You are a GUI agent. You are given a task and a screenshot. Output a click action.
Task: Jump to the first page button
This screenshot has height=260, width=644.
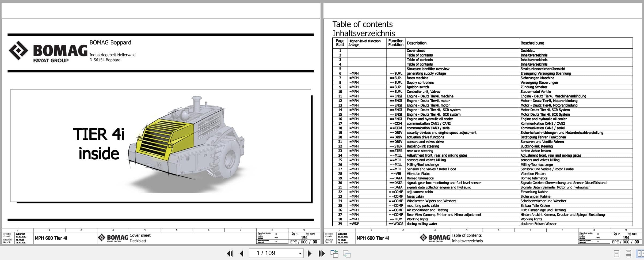pos(230,253)
